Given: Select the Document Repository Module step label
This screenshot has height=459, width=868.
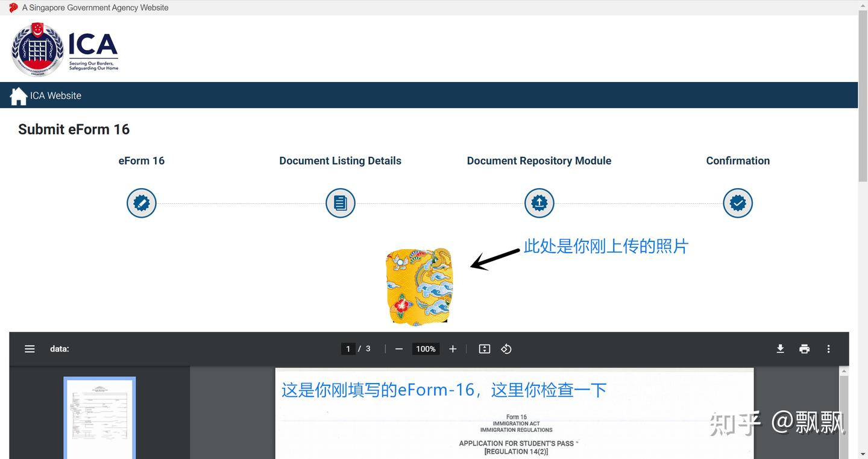Looking at the screenshot, I should tap(539, 160).
